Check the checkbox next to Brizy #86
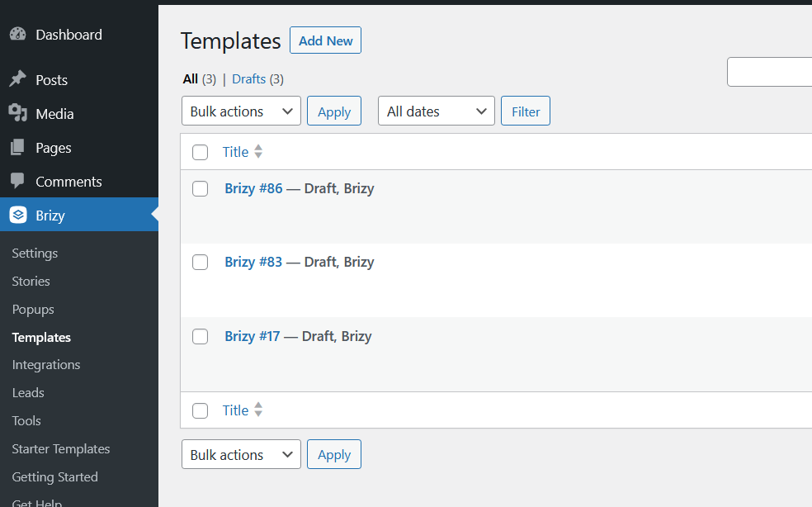 pos(200,188)
